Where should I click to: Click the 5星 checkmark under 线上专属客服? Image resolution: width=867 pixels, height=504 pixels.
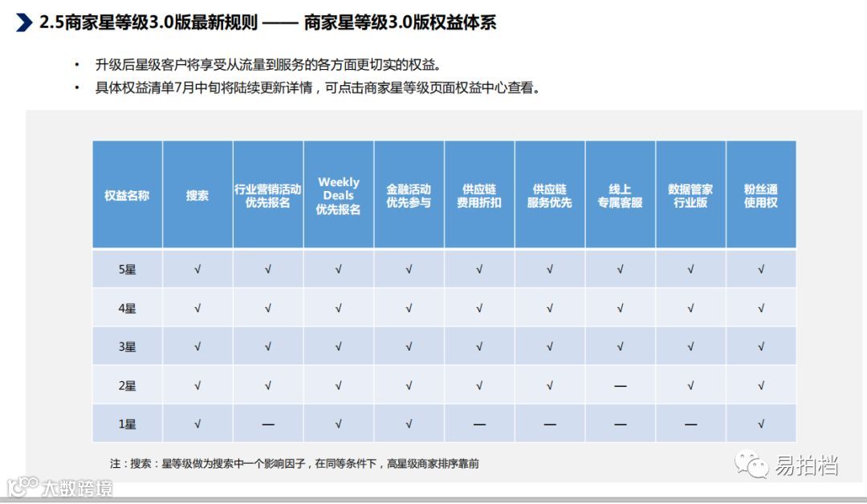click(620, 269)
